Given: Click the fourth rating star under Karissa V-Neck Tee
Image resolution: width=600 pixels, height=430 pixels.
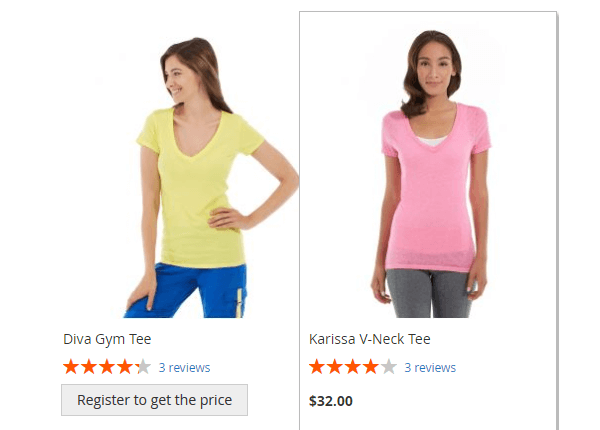Looking at the screenshot, I should click(371, 367).
